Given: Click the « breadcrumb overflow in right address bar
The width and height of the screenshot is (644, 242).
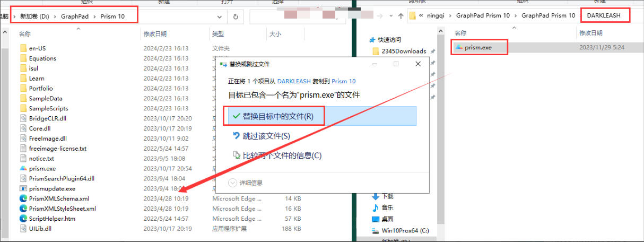Looking at the screenshot, I should (x=421, y=16).
